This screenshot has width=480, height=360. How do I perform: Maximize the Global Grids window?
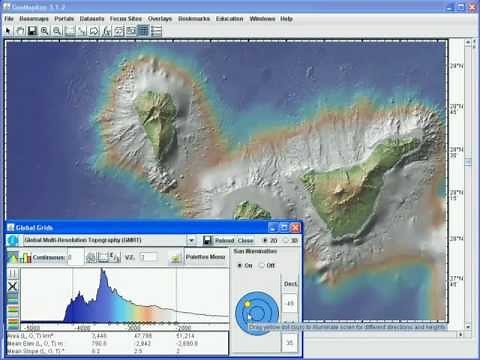coord(284,228)
